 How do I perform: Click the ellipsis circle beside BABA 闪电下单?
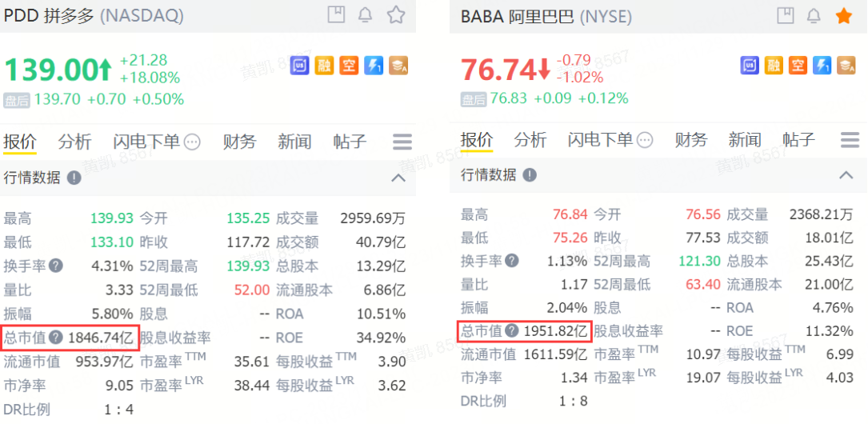tap(645, 141)
